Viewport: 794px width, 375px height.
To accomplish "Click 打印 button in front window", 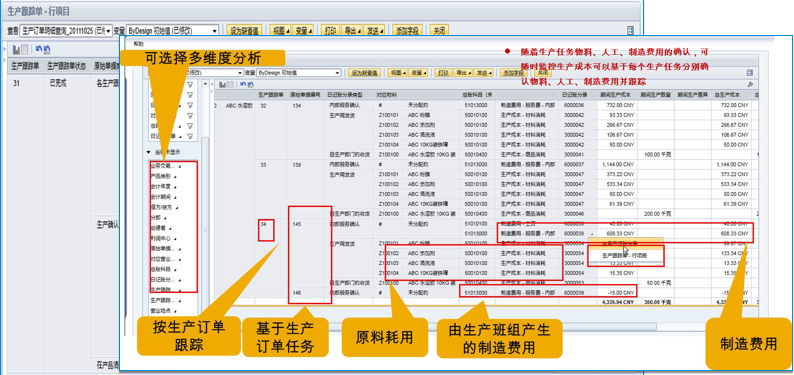I will pos(444,73).
